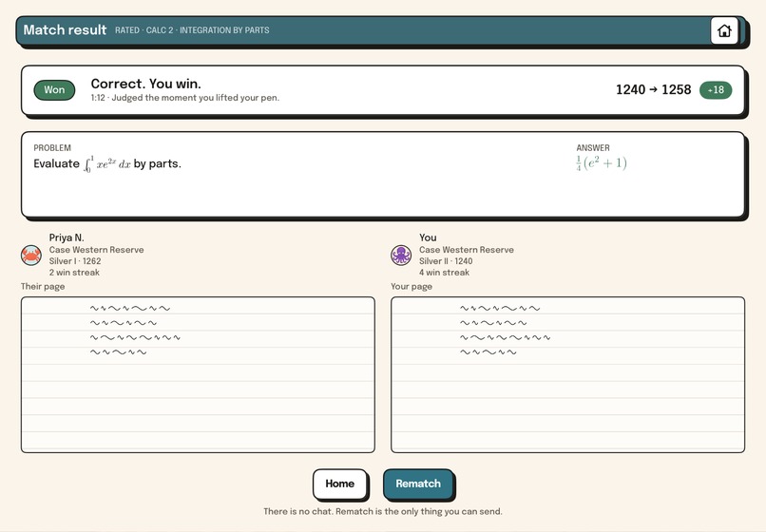Click 'Silver I · 1262' rank text
Image resolution: width=766 pixels, height=532 pixels.
[x=75, y=261]
